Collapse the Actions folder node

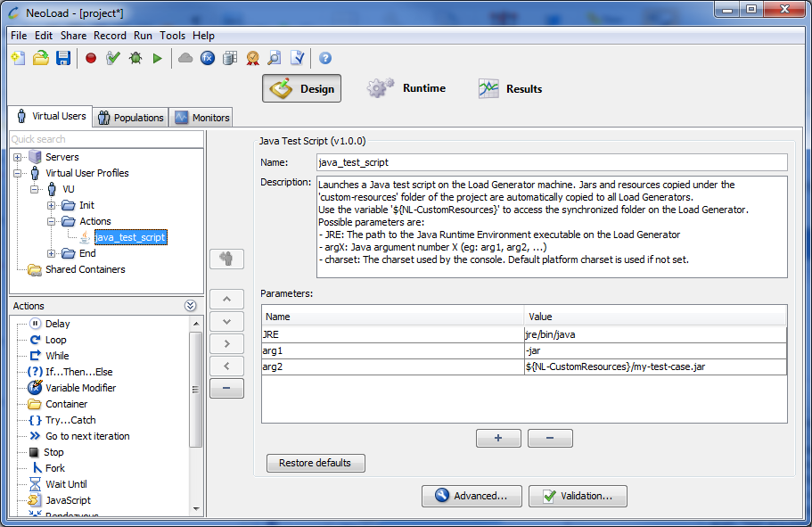click(x=52, y=221)
